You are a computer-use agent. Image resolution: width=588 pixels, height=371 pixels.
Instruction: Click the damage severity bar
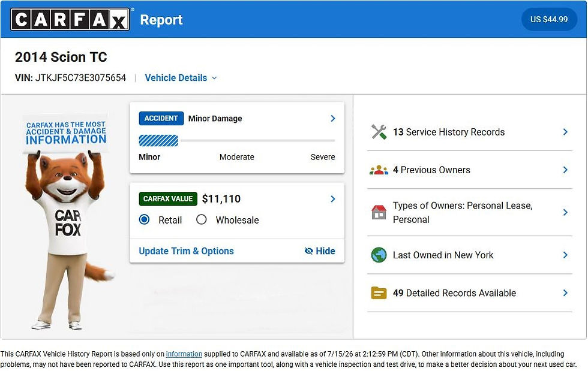click(236, 140)
